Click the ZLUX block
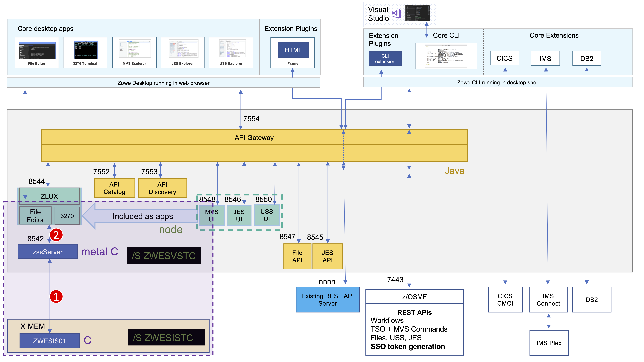Image resolution: width=644 pixels, height=362 pixels. tap(49, 196)
